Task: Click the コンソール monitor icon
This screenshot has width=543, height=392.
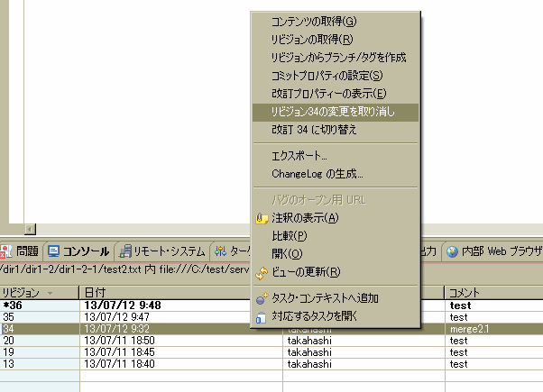Action: [x=53, y=251]
